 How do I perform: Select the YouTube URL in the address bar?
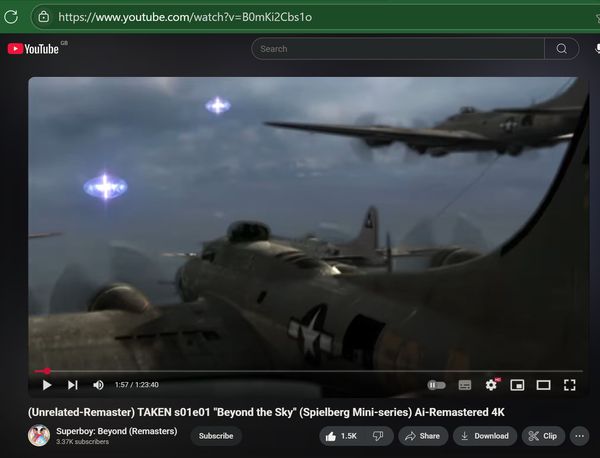[x=185, y=17]
